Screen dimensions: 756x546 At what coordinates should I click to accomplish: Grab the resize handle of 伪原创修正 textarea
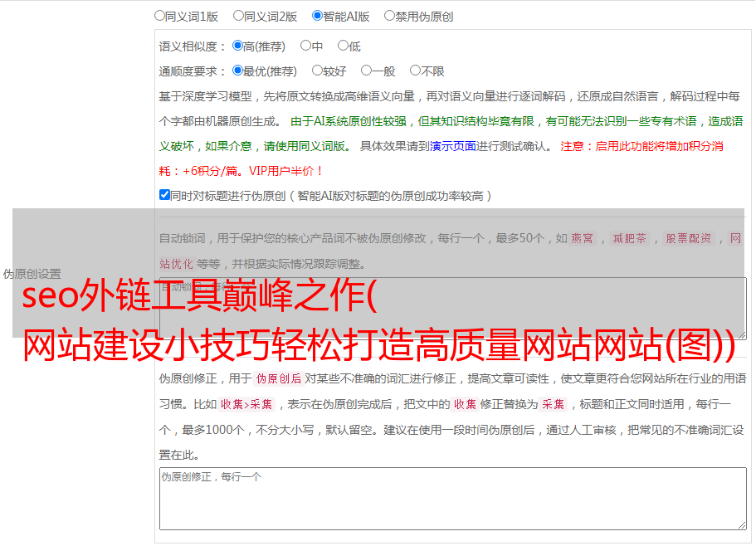[742, 526]
